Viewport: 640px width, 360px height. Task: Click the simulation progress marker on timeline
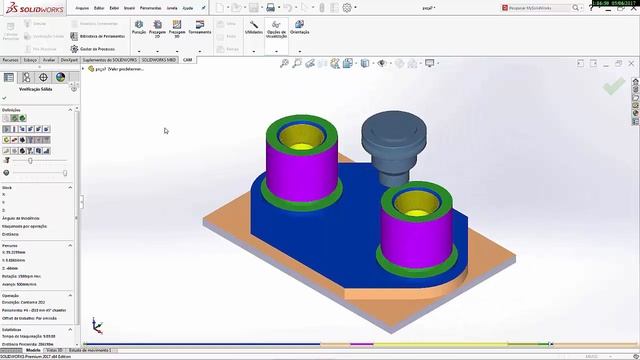(551, 344)
